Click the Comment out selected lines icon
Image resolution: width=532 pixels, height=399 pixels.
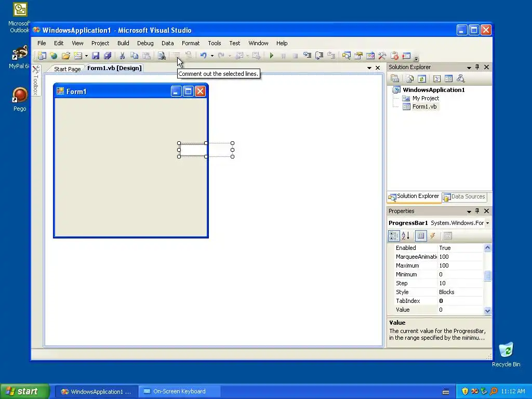coord(177,56)
